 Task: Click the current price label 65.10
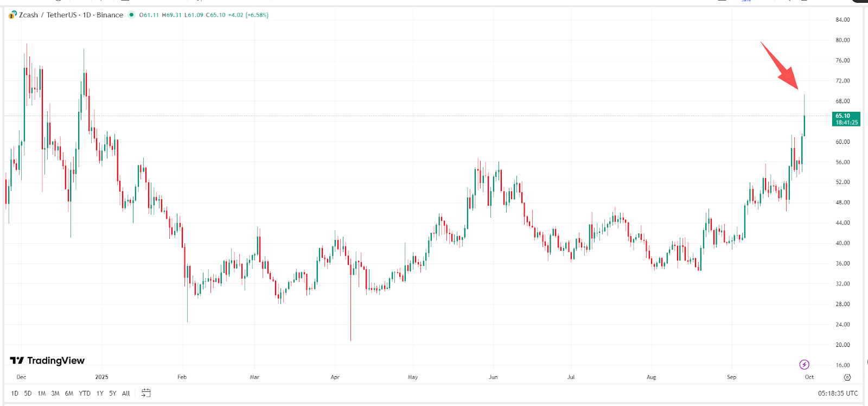[x=844, y=116]
